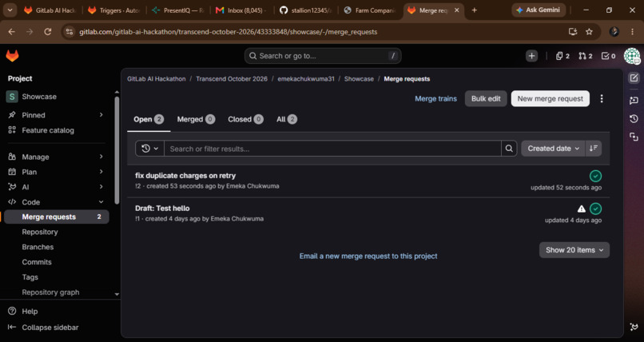644x342 pixels.
Task: Click Email a new merge request link
Action: click(x=368, y=256)
